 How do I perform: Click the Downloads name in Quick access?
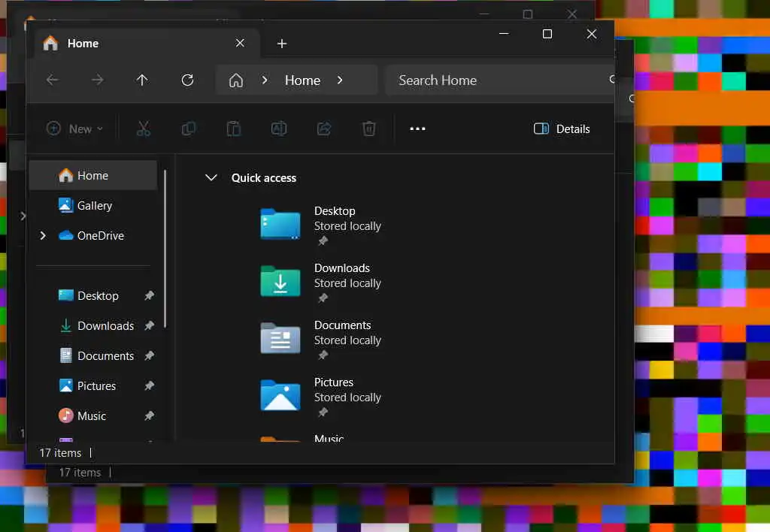(342, 268)
